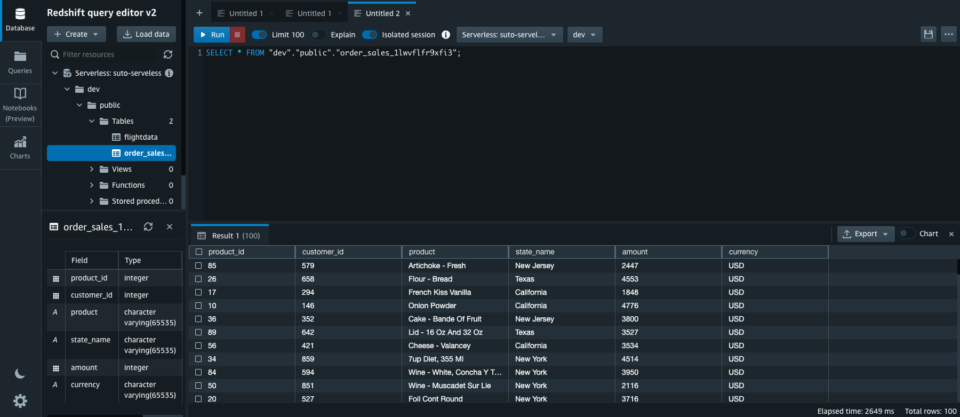The height and width of the screenshot is (417, 960).
Task: Expand the Views folder in tree
Action: [91, 169]
